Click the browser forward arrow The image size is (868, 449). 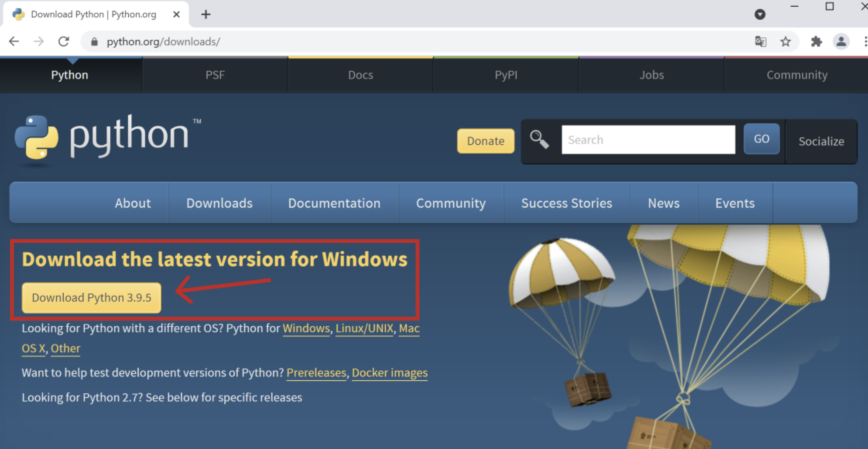pos(39,42)
